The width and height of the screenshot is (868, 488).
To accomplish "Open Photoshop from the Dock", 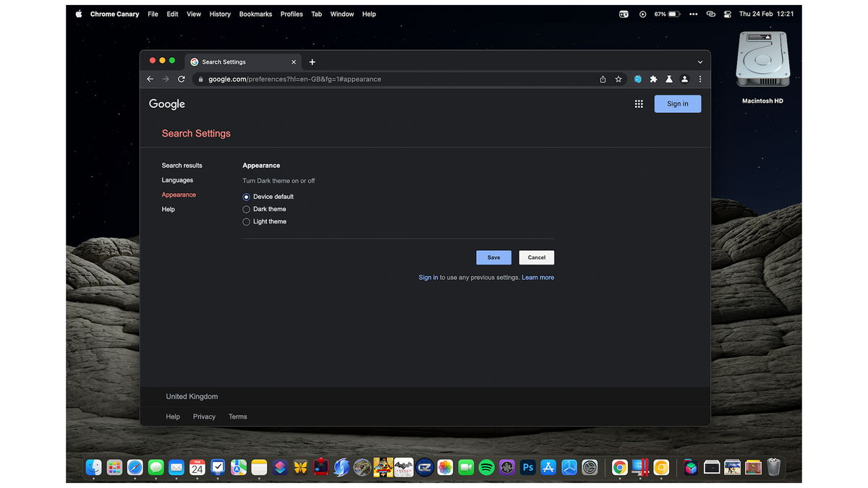I will point(527,468).
